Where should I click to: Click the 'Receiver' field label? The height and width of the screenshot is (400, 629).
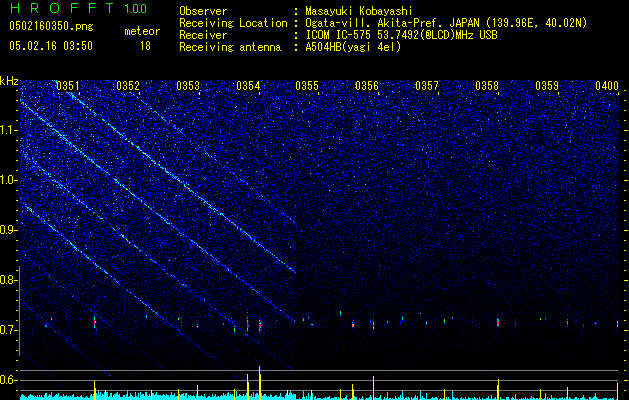tap(203, 35)
